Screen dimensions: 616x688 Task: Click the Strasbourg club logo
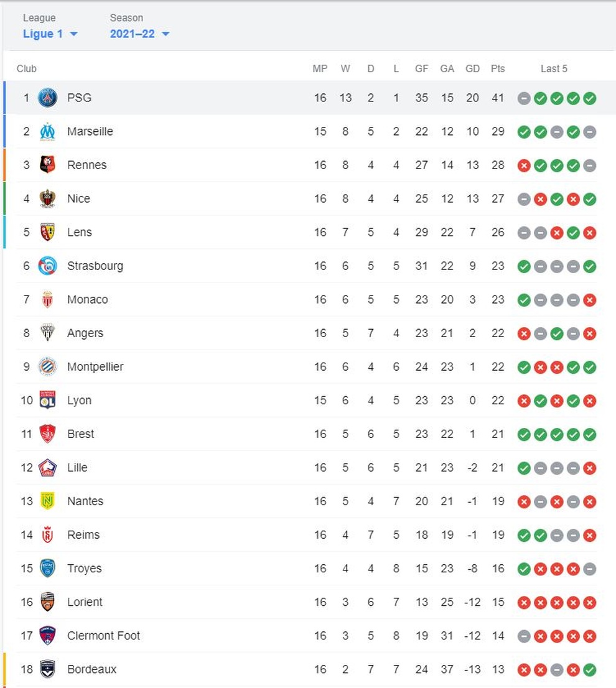pos(47,266)
